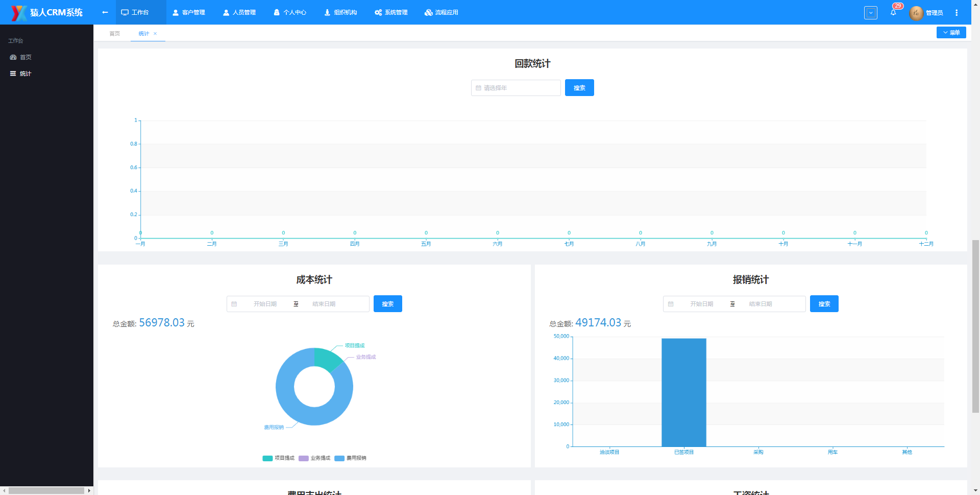Click sidebar scrollbar left arrow
Screen dimensions: 980x495
click(4, 490)
